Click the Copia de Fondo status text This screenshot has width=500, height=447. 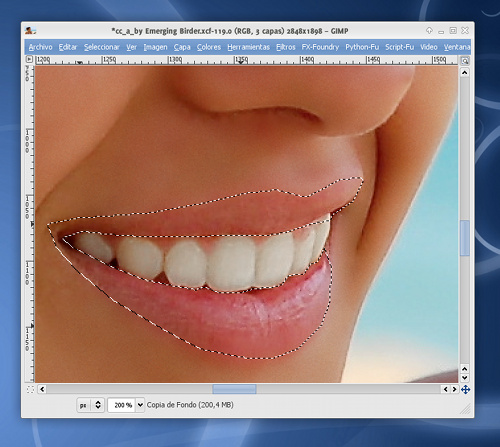(x=190, y=405)
